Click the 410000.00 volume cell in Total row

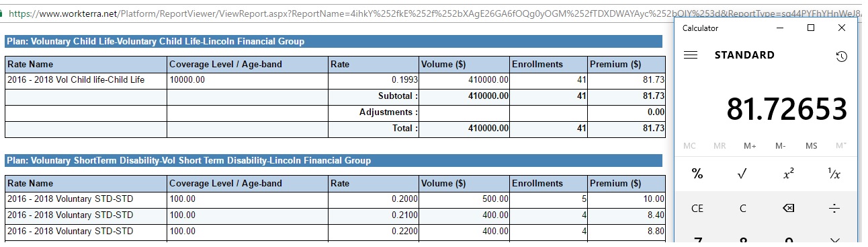coord(465,128)
